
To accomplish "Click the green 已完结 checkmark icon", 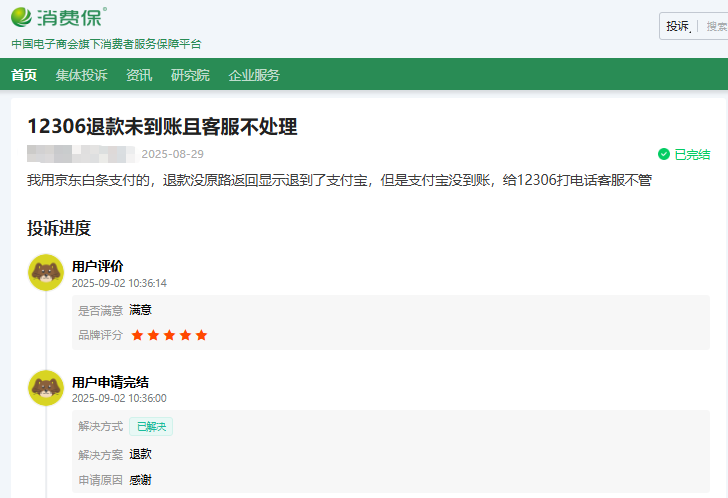I will click(664, 154).
